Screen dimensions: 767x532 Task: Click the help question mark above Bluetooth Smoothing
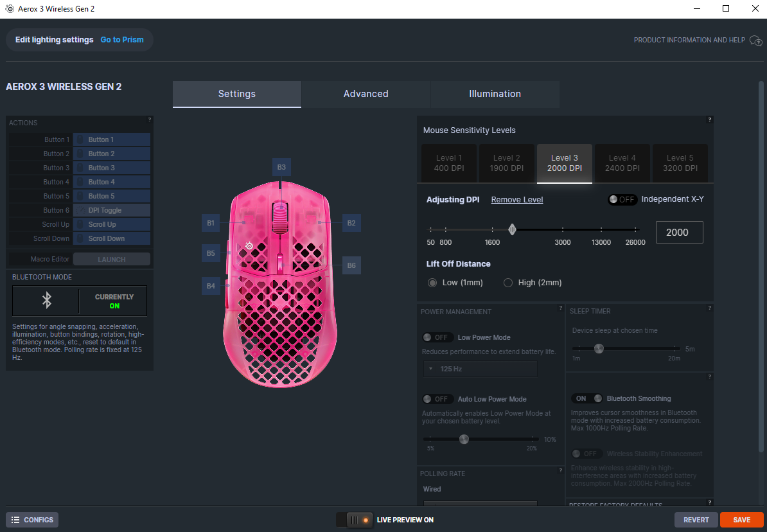pos(709,377)
